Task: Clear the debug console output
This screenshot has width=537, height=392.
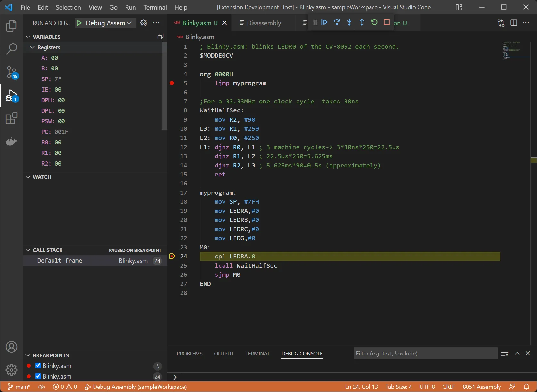Action: 505,353
